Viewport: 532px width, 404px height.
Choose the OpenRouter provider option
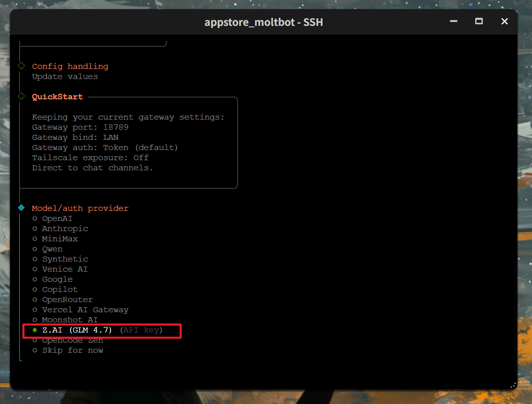[x=63, y=300]
